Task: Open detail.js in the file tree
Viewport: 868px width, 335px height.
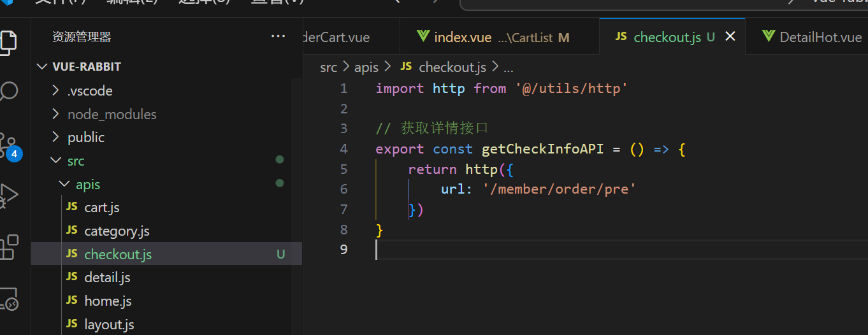Action: [x=167, y=278]
